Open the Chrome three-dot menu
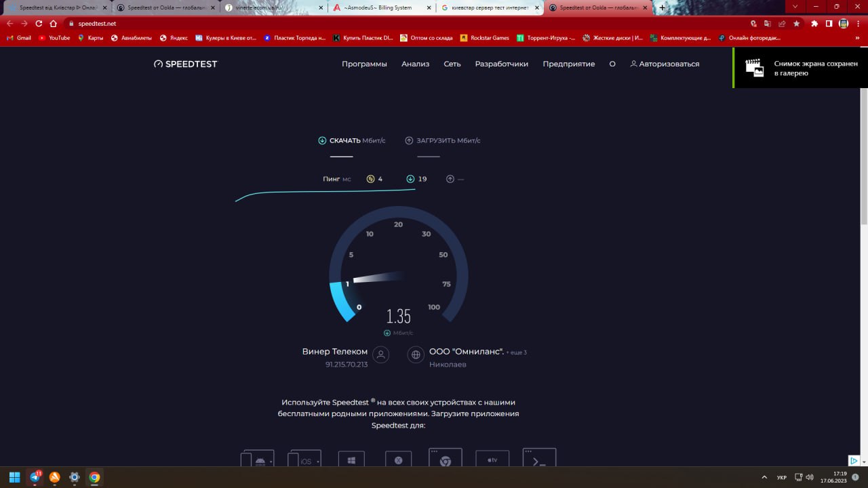868x488 pixels. coord(858,23)
